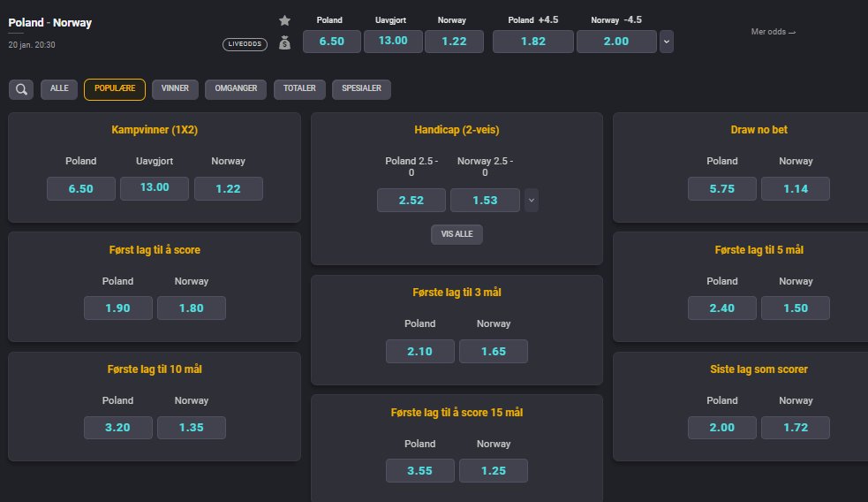Choose Norway 2.5-0 handicap odds 1.53
Viewport: 868px width, 502px height.
click(x=485, y=200)
